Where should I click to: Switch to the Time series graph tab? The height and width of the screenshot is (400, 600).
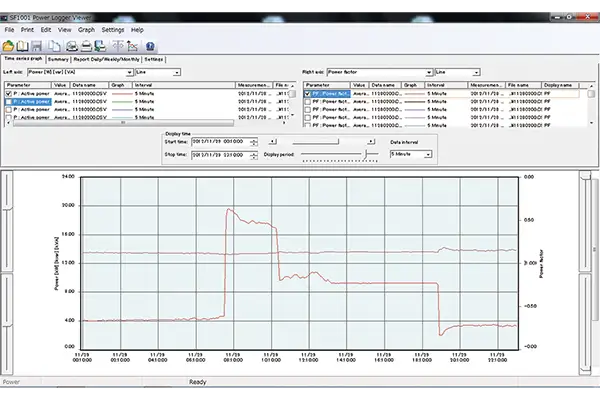23,59
